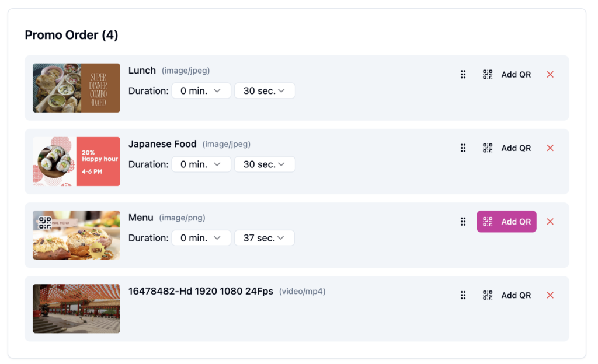Click the drag handle for Menu promo
Viewport: 598px width, 364px height.
pos(463,222)
